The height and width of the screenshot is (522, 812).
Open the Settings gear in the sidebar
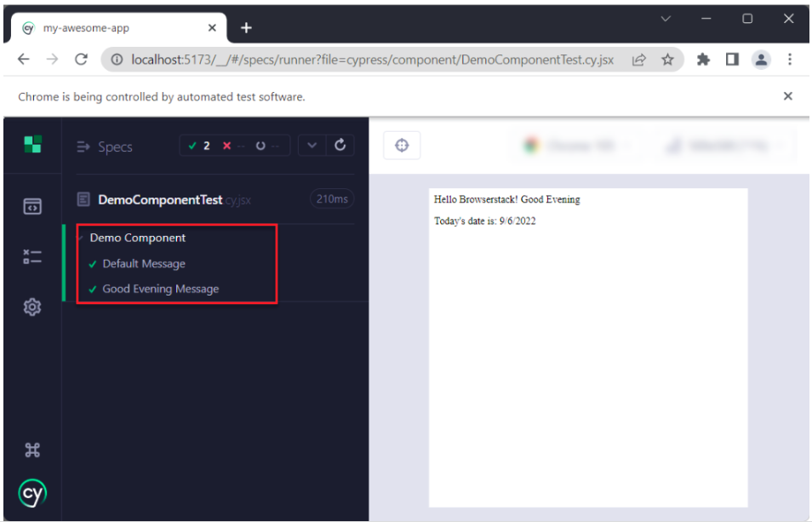(x=32, y=307)
